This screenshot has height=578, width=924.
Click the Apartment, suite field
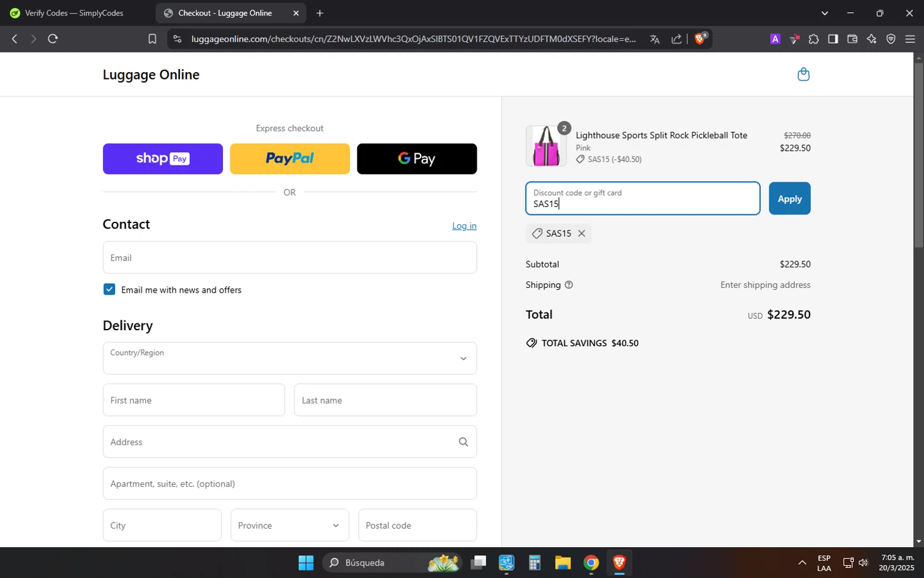[x=290, y=483]
